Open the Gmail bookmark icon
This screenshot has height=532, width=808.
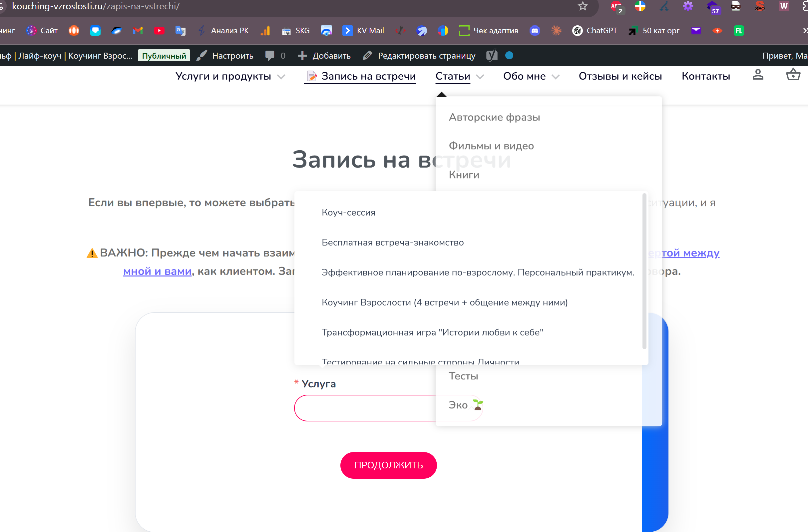coord(138,31)
